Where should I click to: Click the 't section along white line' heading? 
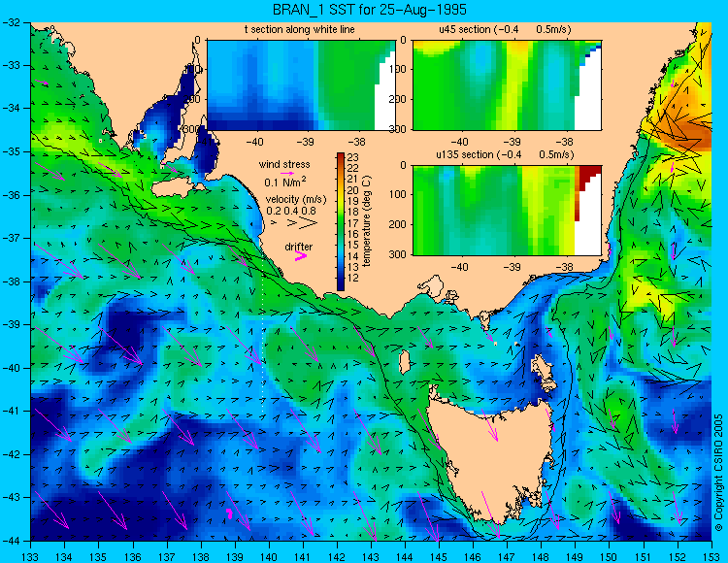click(x=300, y=29)
